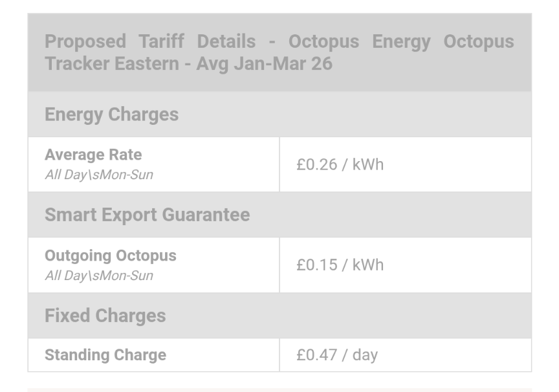Select the £0.47 / day value

tap(336, 355)
